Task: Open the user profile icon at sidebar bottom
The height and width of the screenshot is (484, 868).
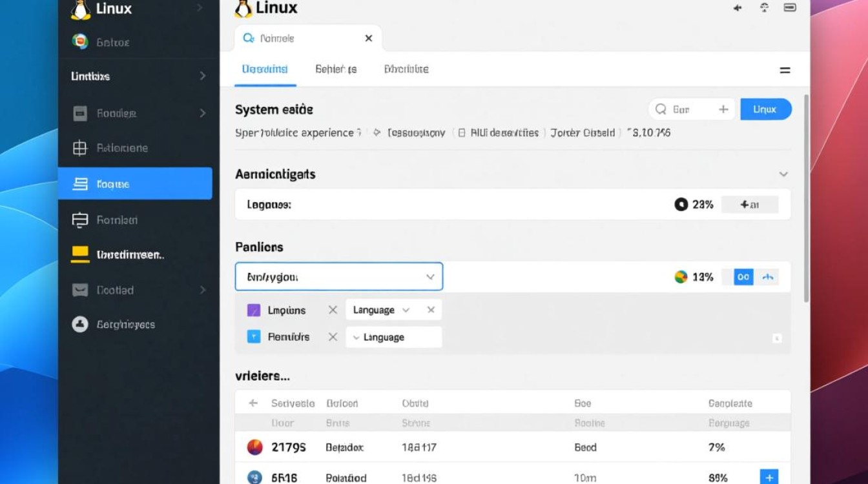Action: tap(80, 324)
